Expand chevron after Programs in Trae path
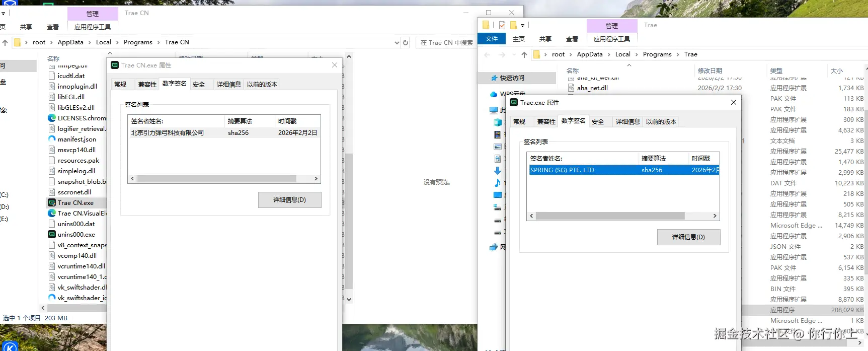Viewport: 868px width, 351px height. (x=678, y=54)
